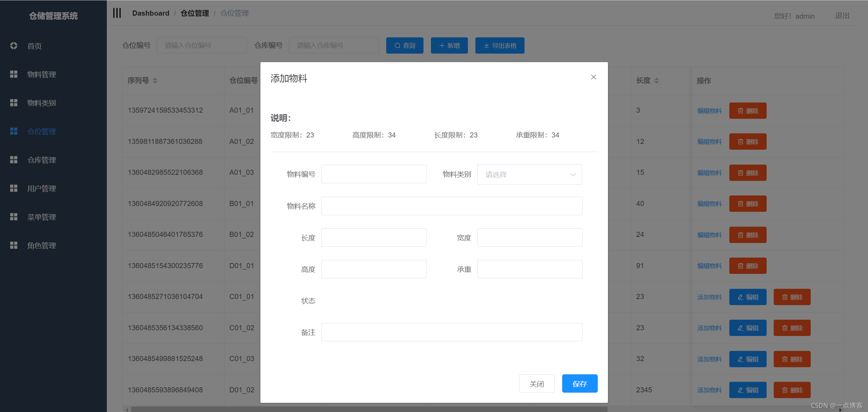The height and width of the screenshot is (412, 868).
Task: Click the 物料名称 input field
Action: click(452, 206)
